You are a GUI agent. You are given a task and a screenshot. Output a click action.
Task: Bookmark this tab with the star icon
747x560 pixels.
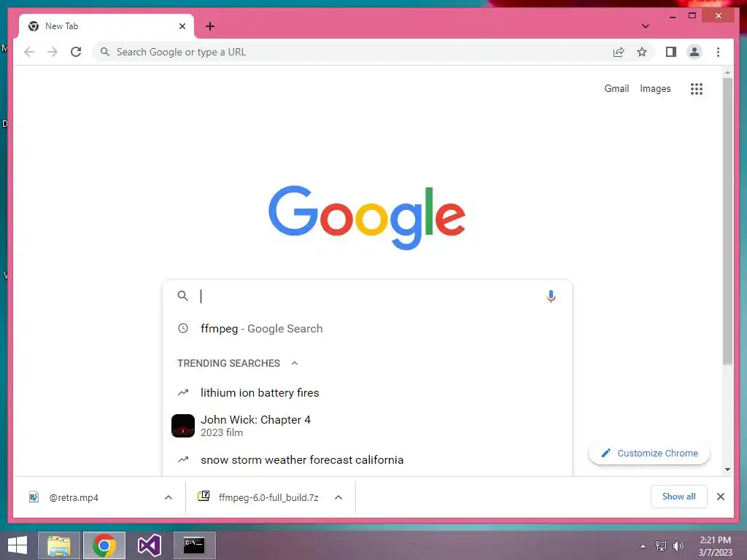[x=642, y=52]
